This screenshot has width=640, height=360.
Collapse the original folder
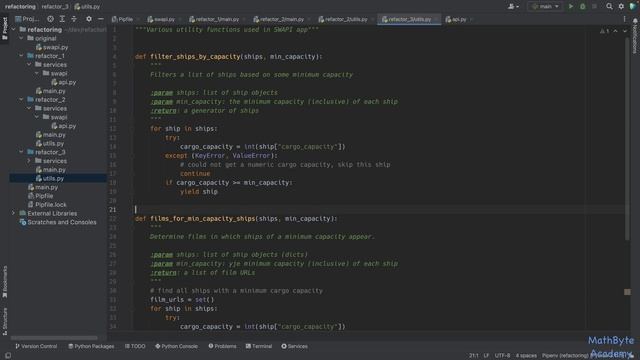(x=21, y=38)
